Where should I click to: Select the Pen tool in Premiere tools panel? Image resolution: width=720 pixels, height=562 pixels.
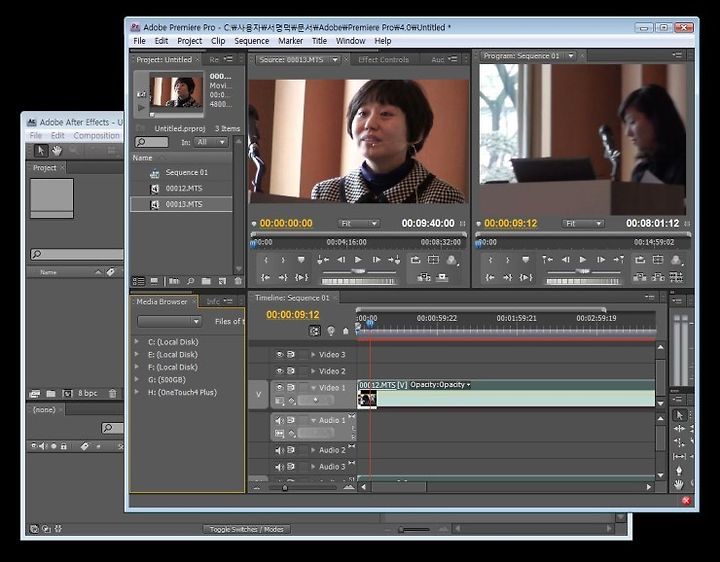pos(679,470)
